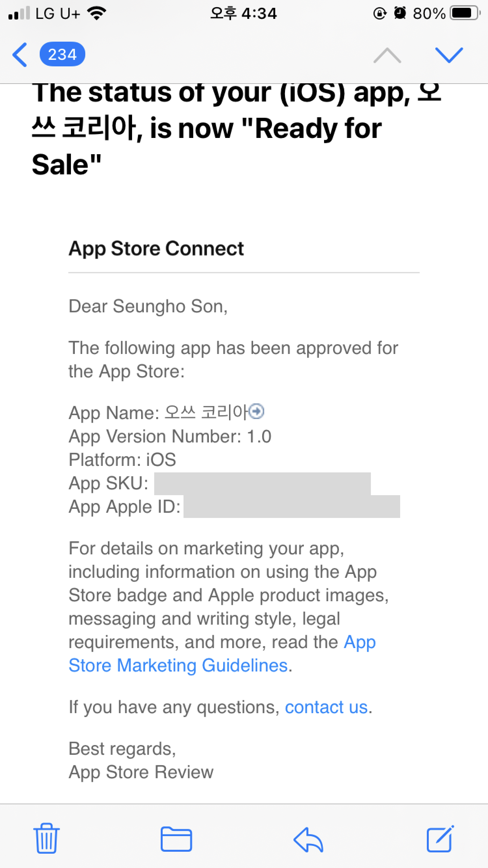Delete email with the trash icon
This screenshot has width=488, height=868.
(46, 839)
